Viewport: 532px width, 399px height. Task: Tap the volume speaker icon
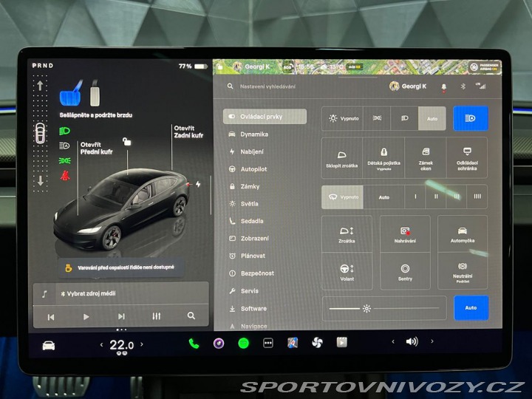412,341
